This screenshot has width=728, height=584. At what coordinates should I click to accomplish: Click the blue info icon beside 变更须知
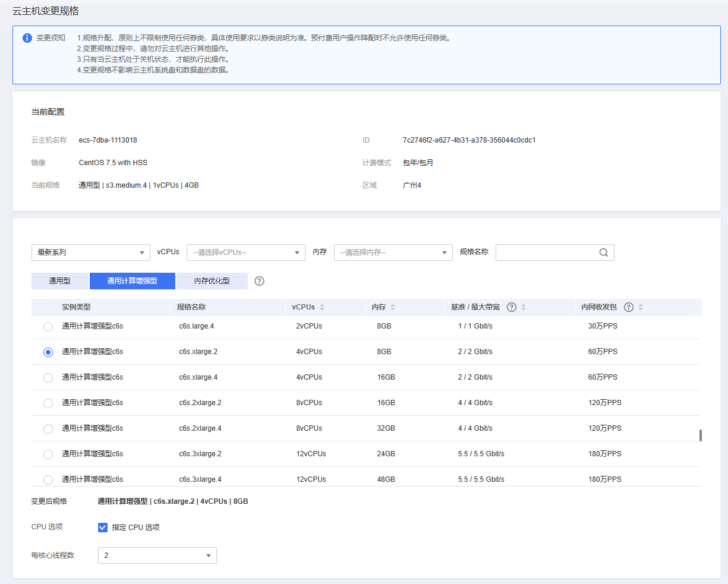tap(27, 38)
